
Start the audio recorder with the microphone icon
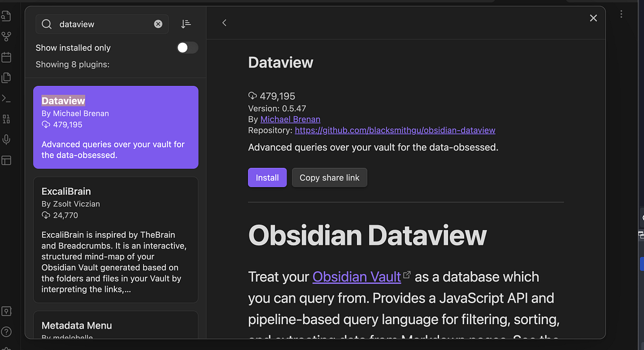(6, 139)
